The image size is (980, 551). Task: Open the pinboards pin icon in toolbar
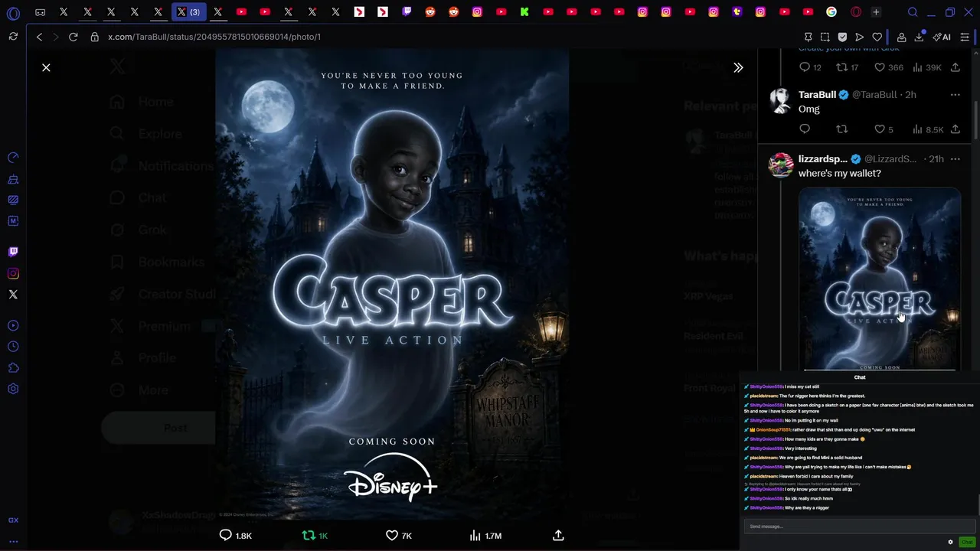[x=808, y=37]
